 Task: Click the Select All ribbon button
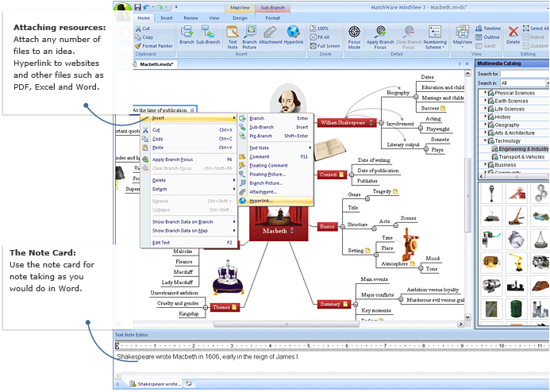pyautogui.click(x=535, y=29)
